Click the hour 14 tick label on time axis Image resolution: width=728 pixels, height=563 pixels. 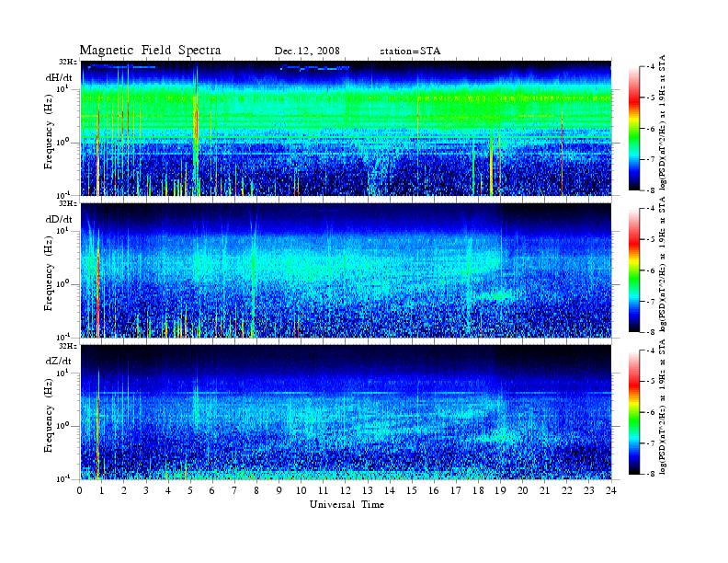point(390,490)
